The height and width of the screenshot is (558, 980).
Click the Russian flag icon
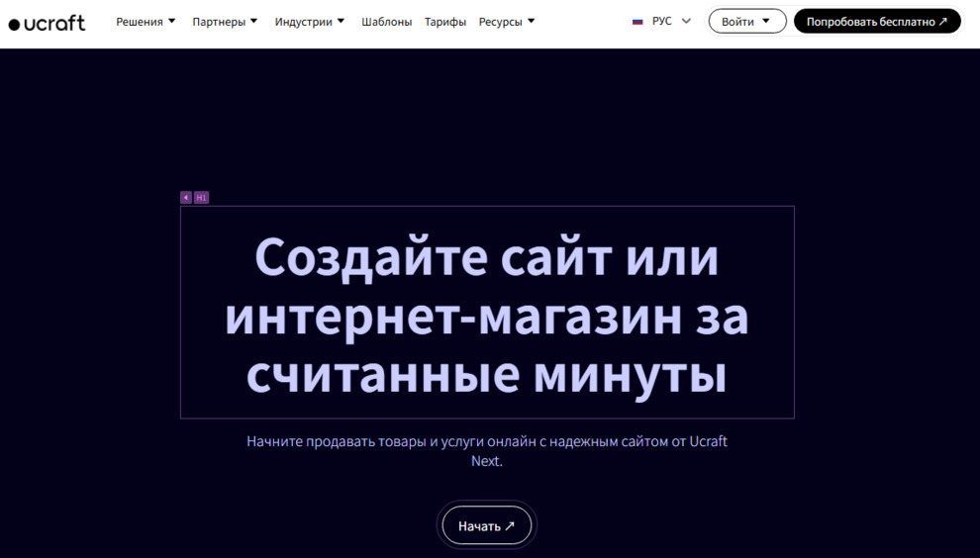(637, 22)
